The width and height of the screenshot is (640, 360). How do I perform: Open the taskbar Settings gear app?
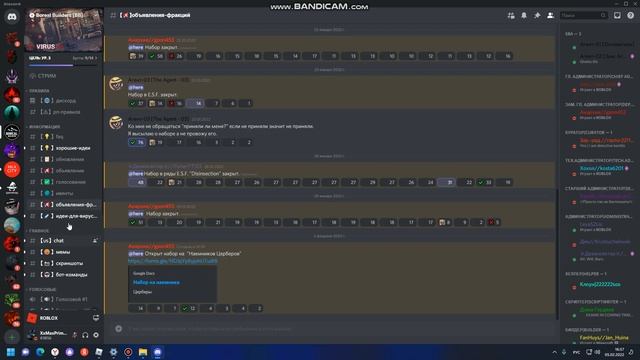(113, 352)
